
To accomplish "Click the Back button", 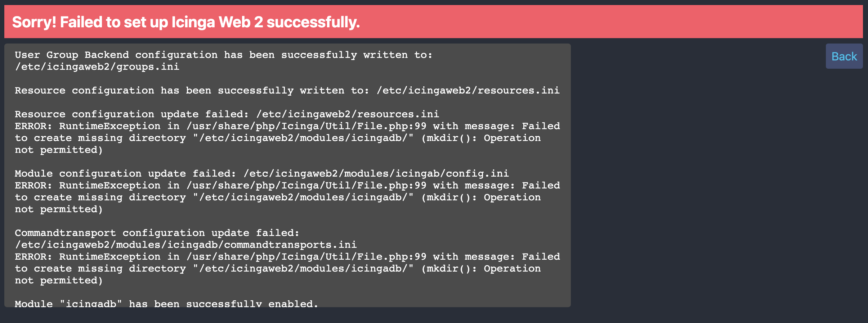I will (844, 56).
